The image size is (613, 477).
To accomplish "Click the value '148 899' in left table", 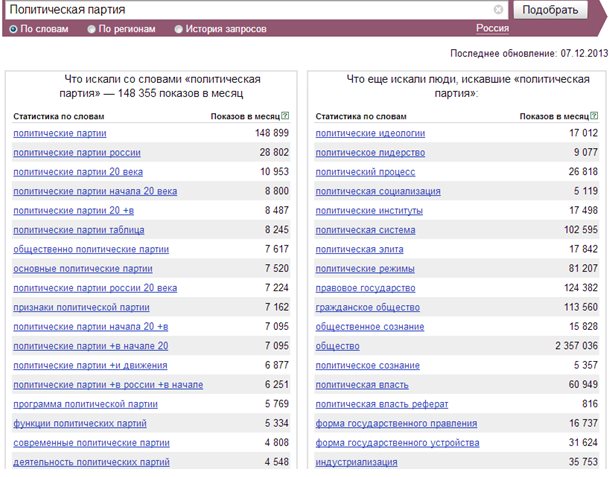I will point(272,133).
